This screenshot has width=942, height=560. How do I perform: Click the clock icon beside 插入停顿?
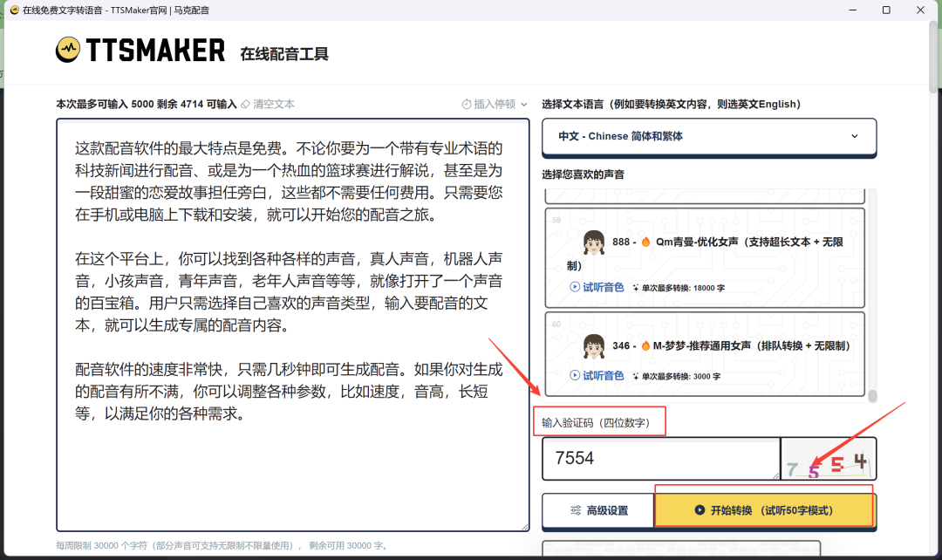pyautogui.click(x=466, y=104)
